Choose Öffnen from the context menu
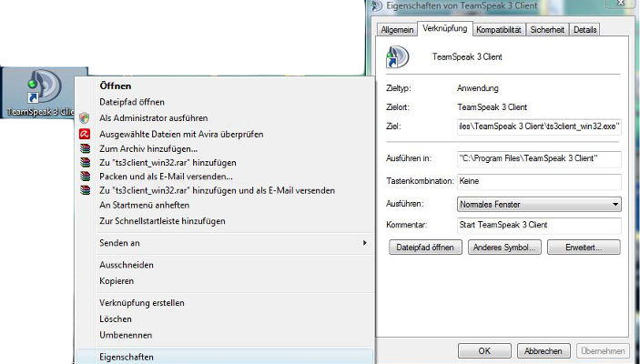The image size is (640, 364). click(116, 86)
